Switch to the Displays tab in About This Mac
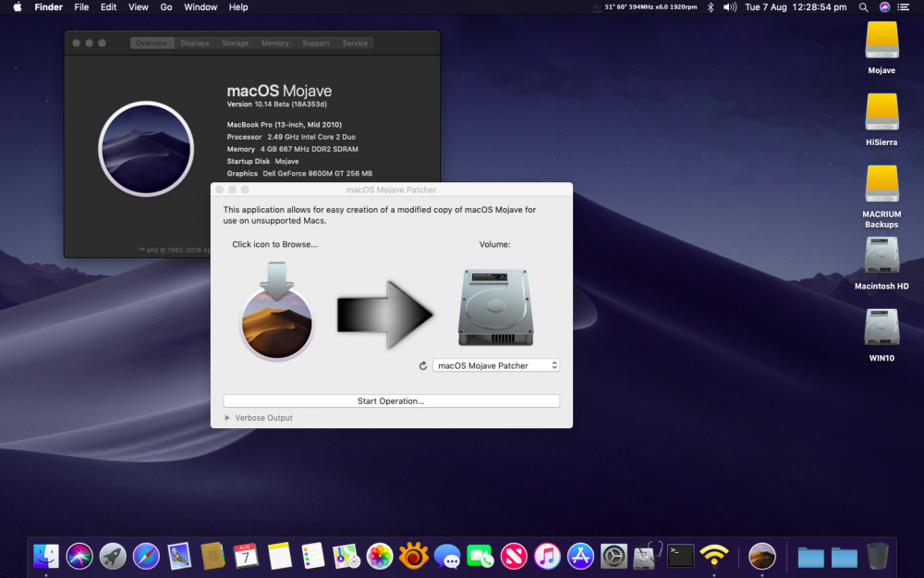 tap(194, 43)
